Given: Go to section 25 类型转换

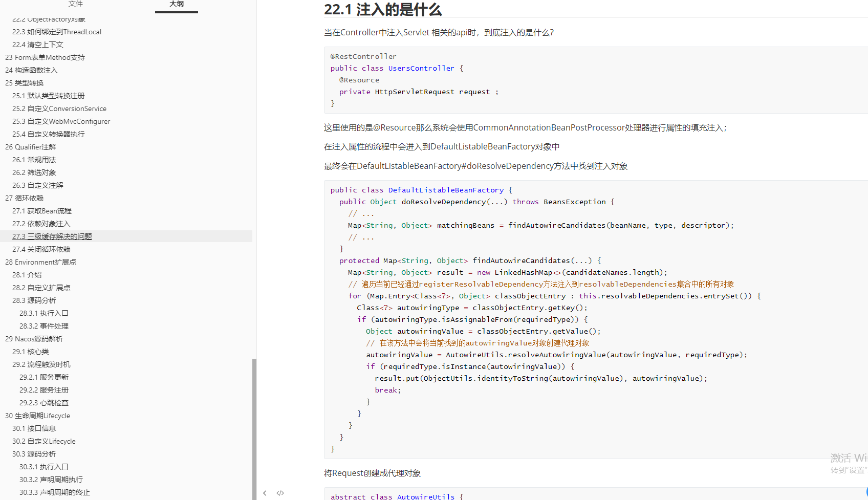Looking at the screenshot, I should (x=25, y=83).
